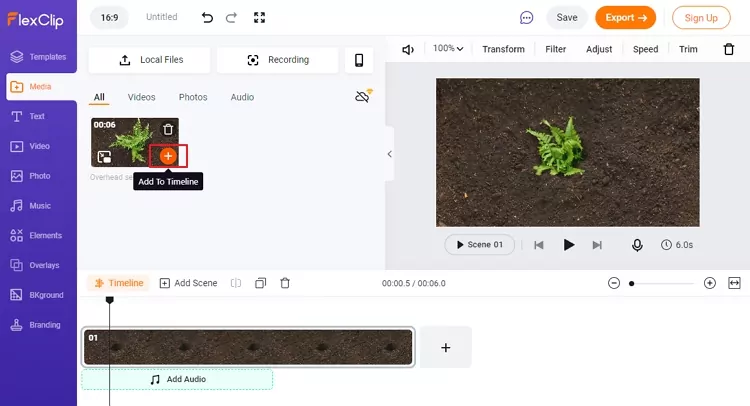Click the Add Scene button
The height and width of the screenshot is (406, 750).
[x=188, y=283]
